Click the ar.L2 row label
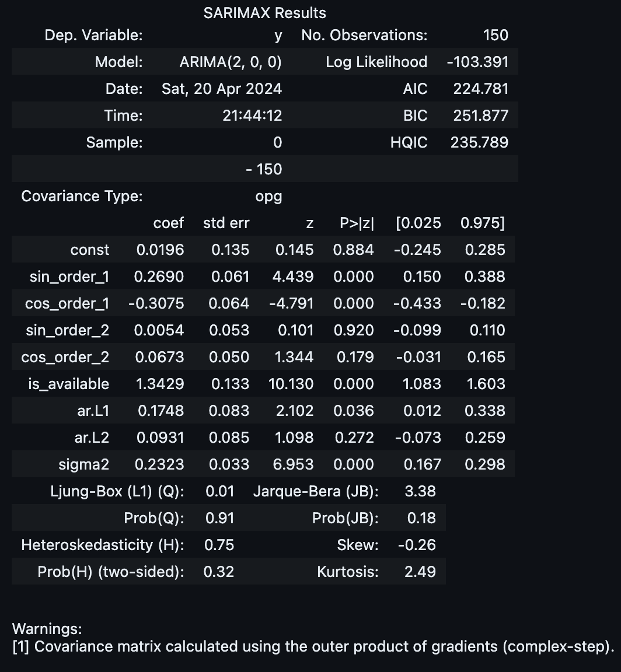 click(92, 437)
